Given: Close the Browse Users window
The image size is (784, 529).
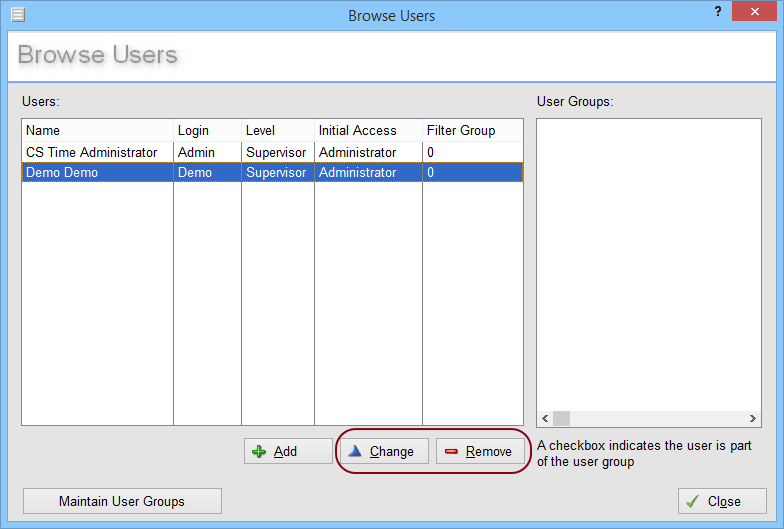Looking at the screenshot, I should click(x=754, y=12).
